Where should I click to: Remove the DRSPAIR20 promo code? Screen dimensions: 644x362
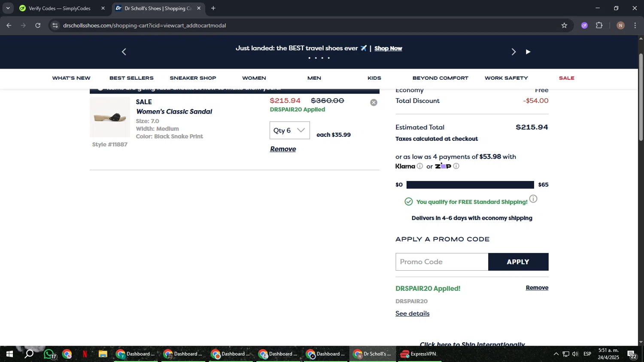click(x=537, y=288)
